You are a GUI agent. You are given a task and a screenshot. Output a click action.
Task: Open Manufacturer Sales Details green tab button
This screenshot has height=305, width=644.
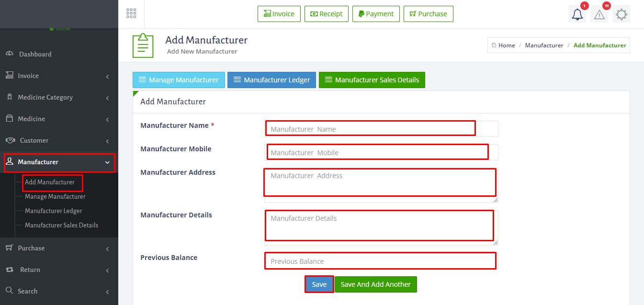point(372,80)
